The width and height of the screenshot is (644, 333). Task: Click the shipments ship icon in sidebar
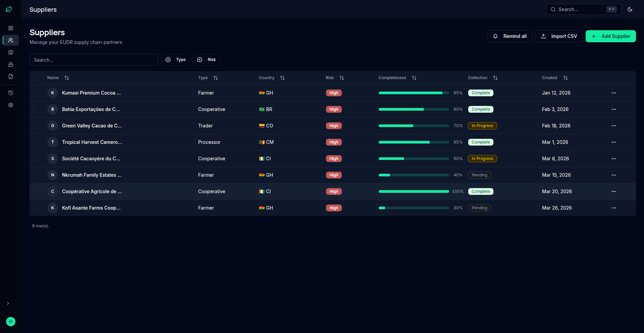(11, 64)
